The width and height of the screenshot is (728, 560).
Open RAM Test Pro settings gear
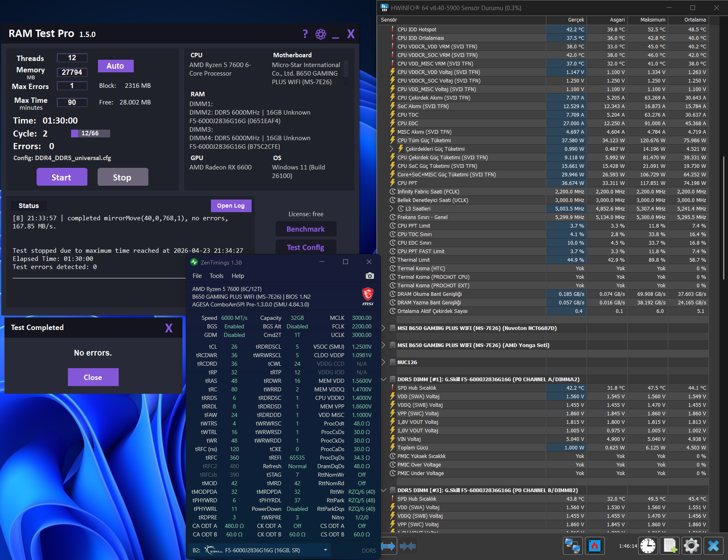(321, 34)
